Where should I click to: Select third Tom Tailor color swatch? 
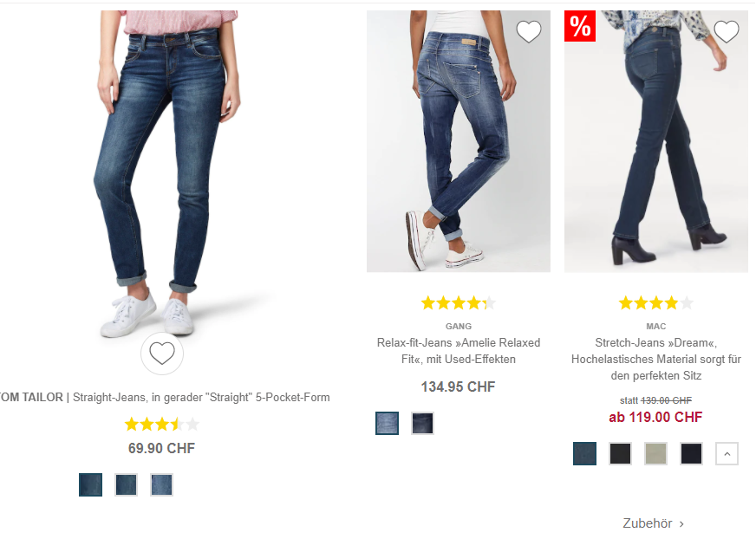tap(162, 484)
